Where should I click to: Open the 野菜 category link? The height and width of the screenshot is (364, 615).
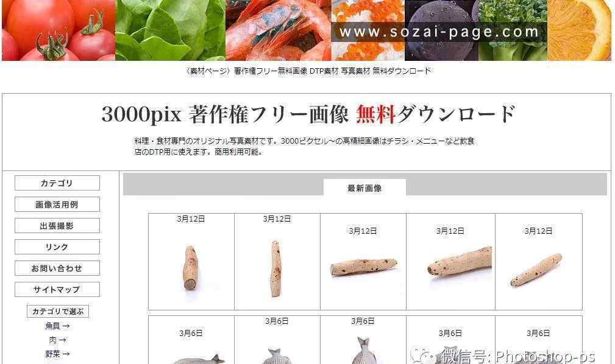[x=57, y=354]
